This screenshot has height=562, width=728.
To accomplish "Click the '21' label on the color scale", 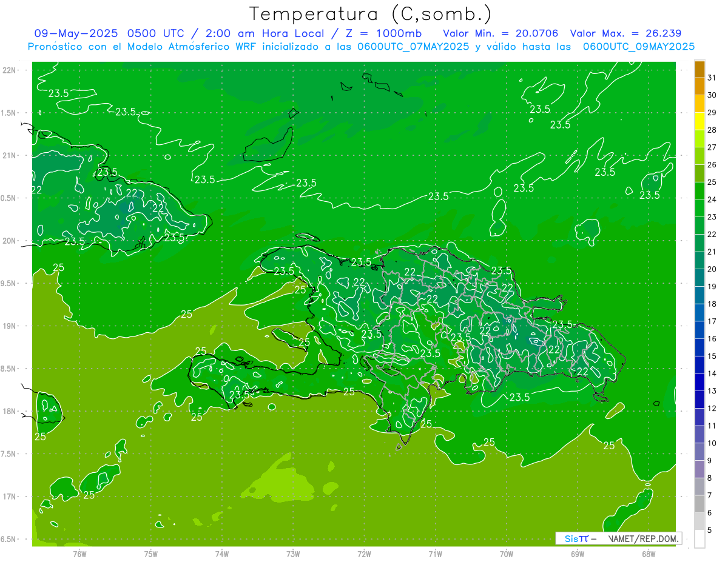I will [712, 252].
